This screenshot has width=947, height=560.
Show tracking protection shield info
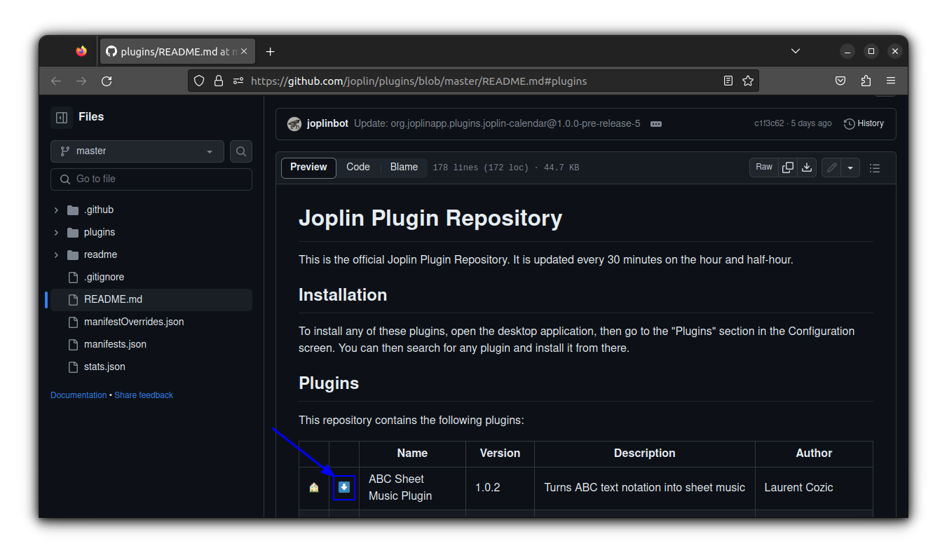click(199, 81)
